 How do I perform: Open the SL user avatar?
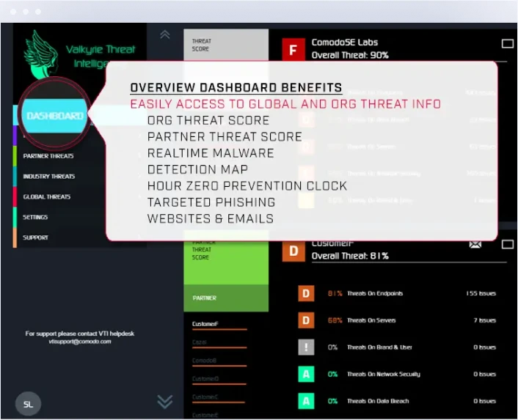tap(28, 404)
